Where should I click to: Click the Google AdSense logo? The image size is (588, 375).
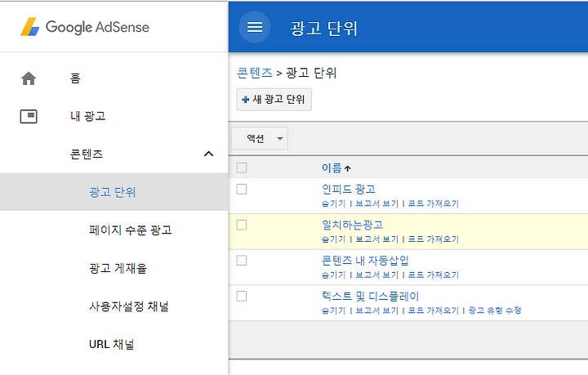[85, 27]
